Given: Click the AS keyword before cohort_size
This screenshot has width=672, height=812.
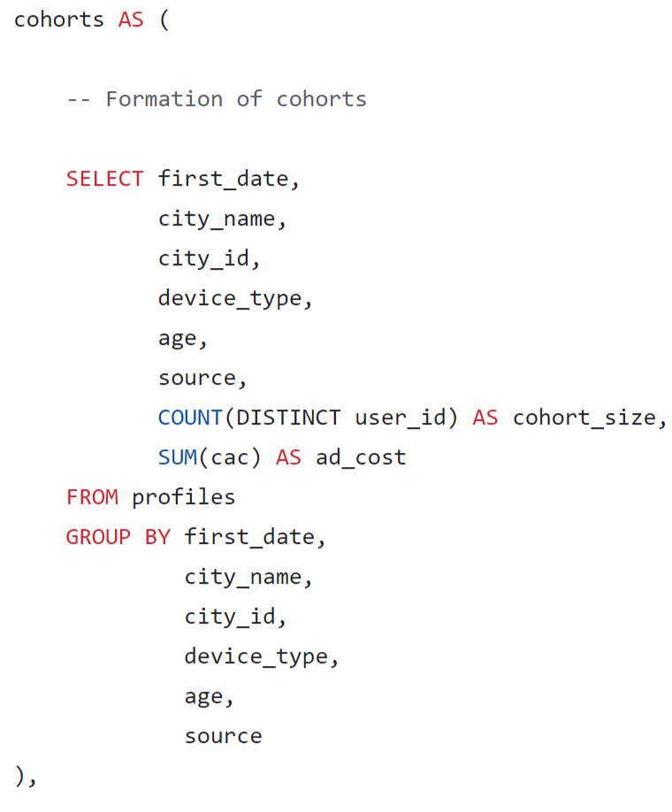Looking at the screenshot, I should (485, 417).
